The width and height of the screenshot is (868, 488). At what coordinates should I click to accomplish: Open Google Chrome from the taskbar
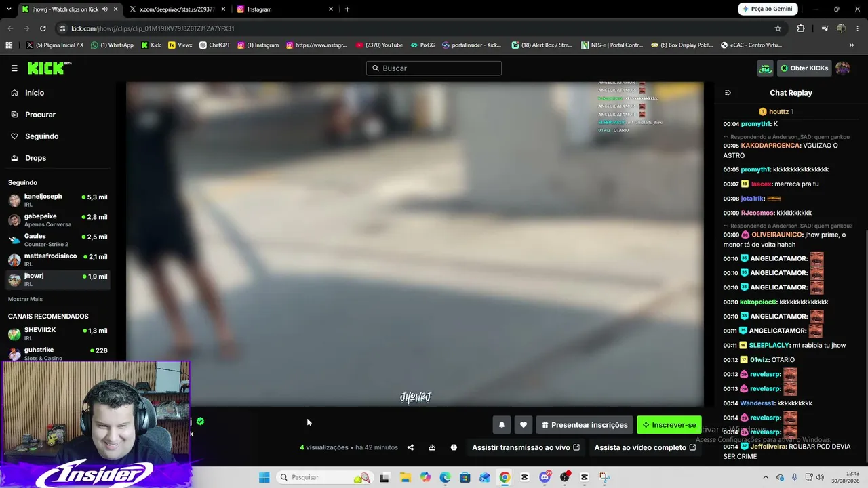tap(505, 477)
